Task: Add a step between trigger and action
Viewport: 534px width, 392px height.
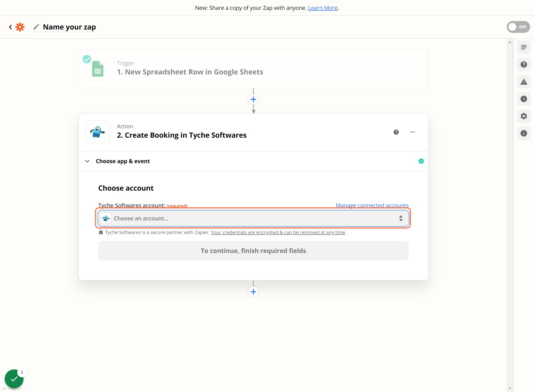Action: [253, 99]
